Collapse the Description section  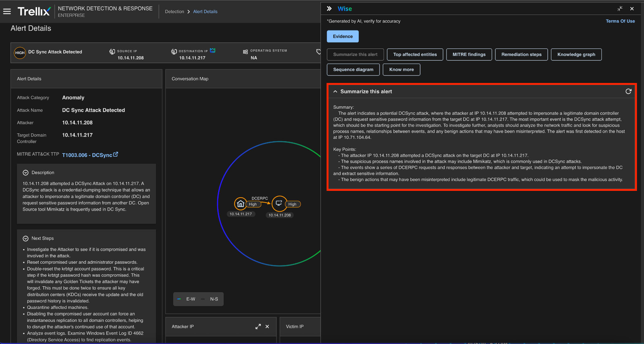25,173
